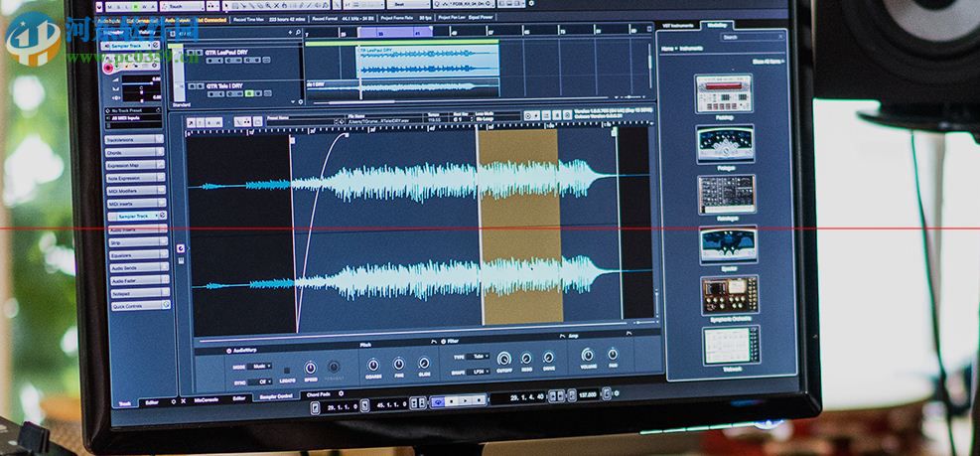
Task: Click the red record enable button in Inspector
Action: pyautogui.click(x=108, y=69)
